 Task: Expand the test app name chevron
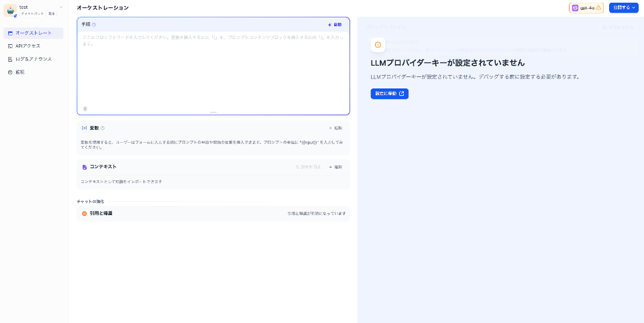pyautogui.click(x=61, y=7)
